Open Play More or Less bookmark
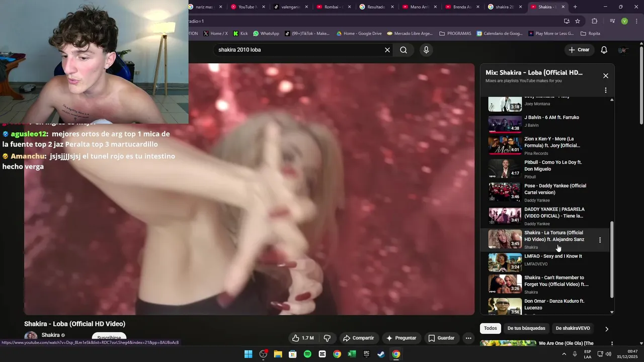 pyautogui.click(x=551, y=34)
